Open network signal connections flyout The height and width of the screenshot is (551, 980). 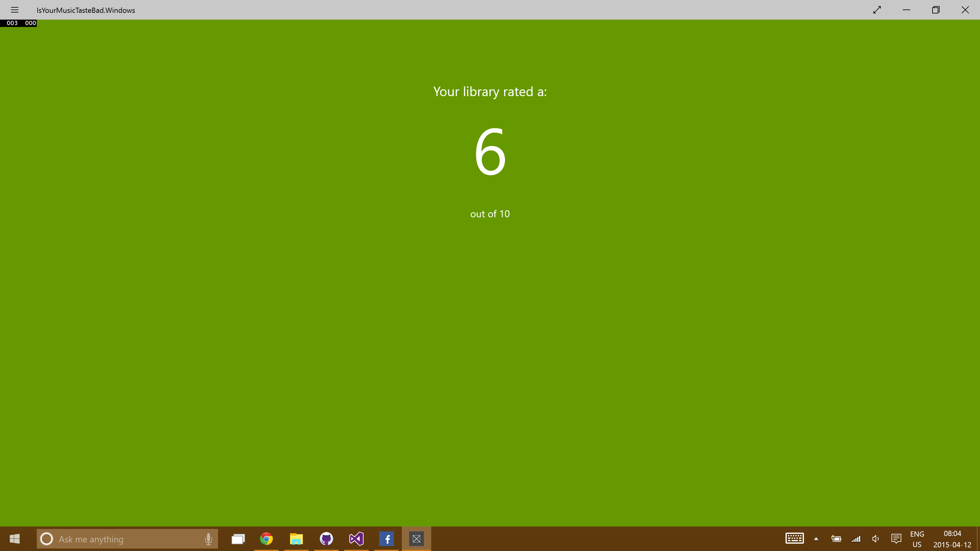click(x=856, y=539)
